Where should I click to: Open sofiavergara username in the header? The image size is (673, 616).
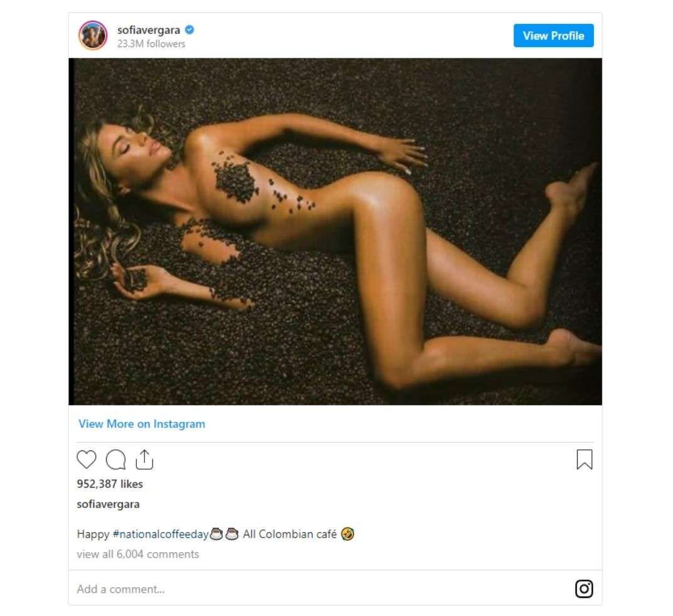(x=149, y=30)
